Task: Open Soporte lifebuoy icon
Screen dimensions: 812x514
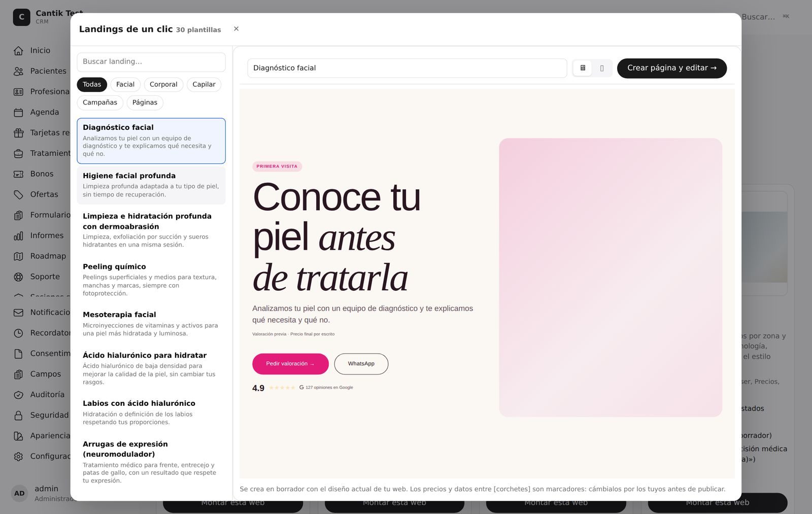Action: pyautogui.click(x=18, y=277)
